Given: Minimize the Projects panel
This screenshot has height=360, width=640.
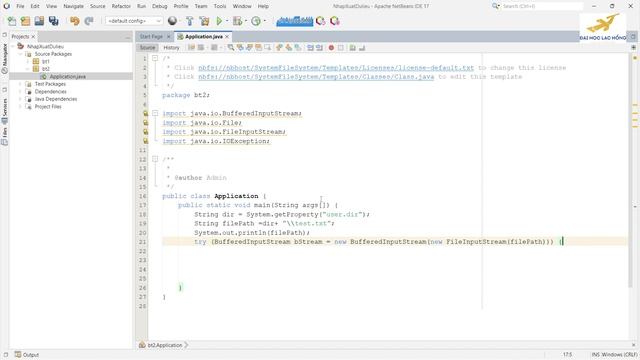Looking at the screenshot, I should 128,37.
